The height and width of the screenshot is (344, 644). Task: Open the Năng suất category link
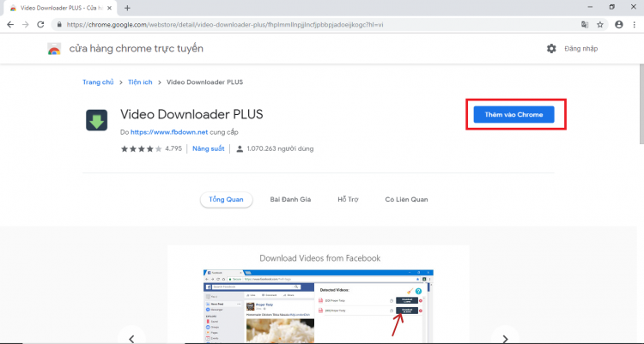pos(209,148)
